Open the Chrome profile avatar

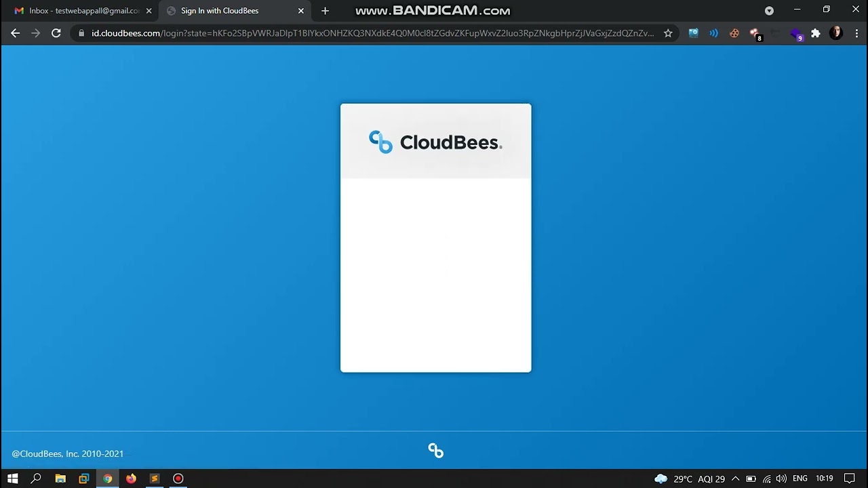click(836, 33)
